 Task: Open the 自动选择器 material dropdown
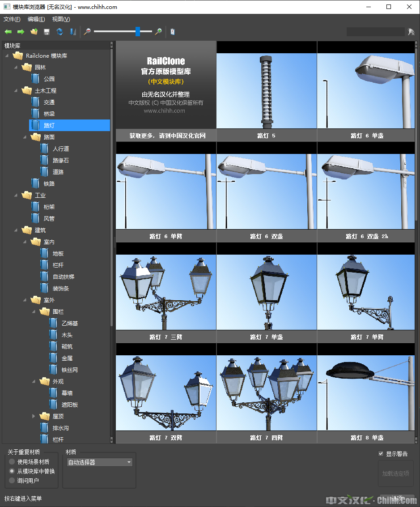[99, 462]
